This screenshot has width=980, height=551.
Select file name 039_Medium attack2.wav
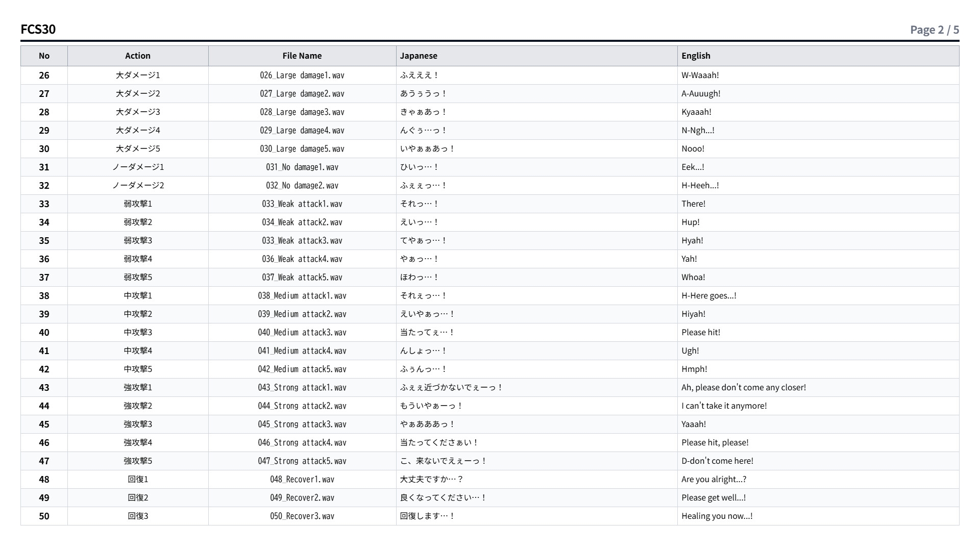302,314
